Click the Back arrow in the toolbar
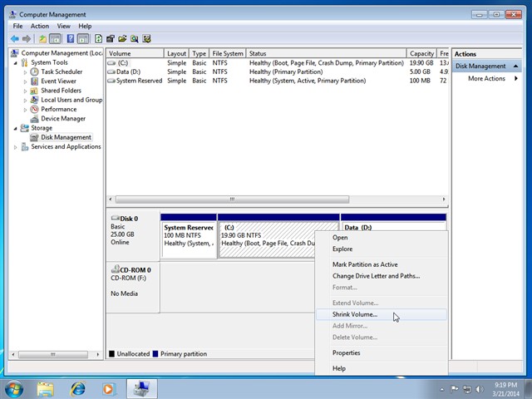 14,38
